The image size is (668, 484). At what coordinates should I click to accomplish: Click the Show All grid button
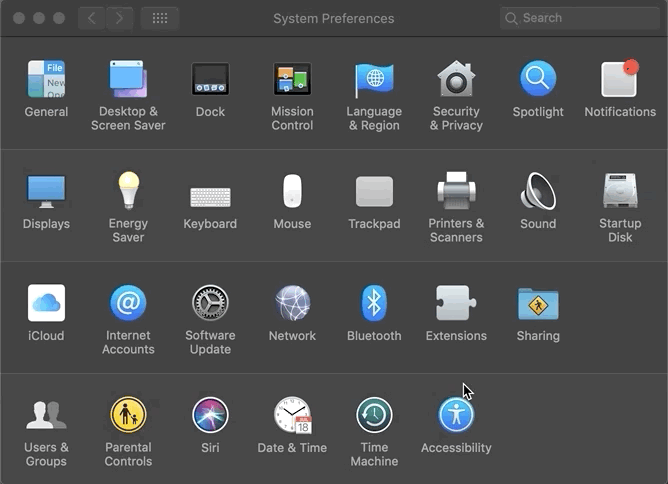[x=160, y=18]
